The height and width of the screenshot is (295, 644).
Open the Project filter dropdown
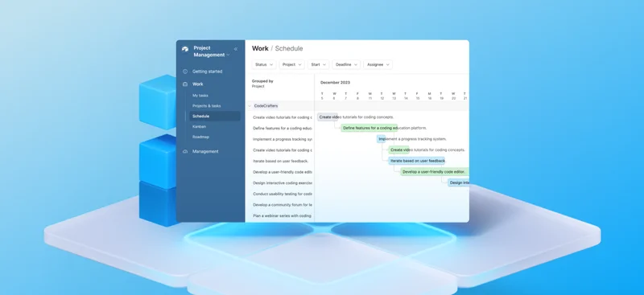[291, 64]
